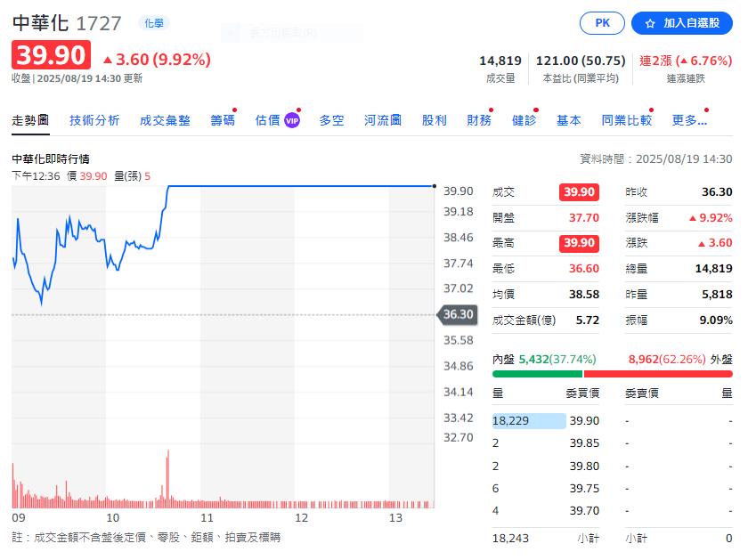The height and width of the screenshot is (560, 748).
Task: Click the 連2漲 streak indicator
Action: click(x=686, y=61)
